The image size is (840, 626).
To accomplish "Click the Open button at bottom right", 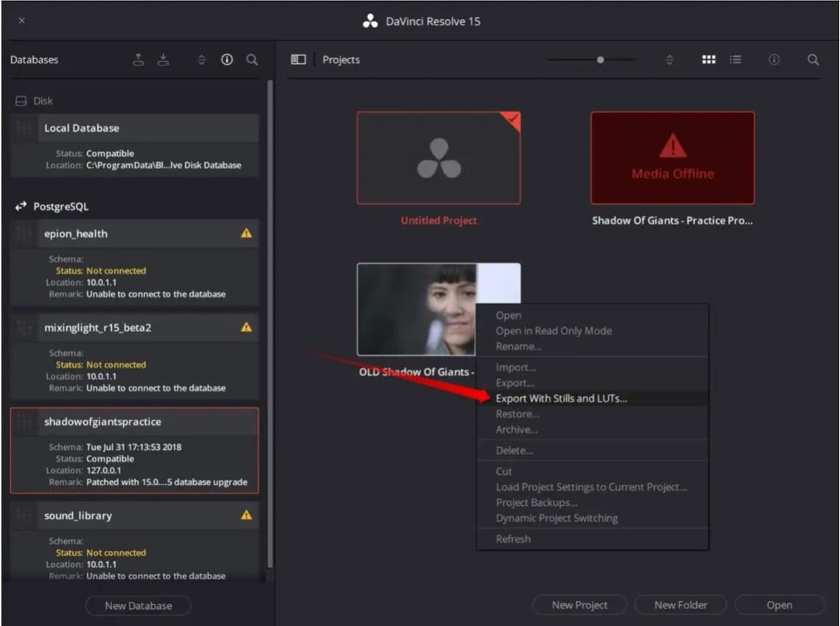I will (x=780, y=605).
